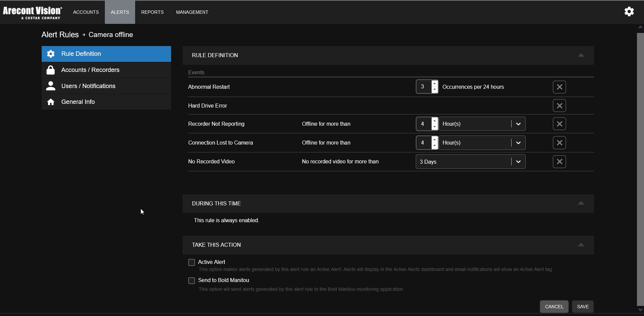Click the page vertical scrollbar
Viewport: 644px width, 316px height.
(640, 169)
